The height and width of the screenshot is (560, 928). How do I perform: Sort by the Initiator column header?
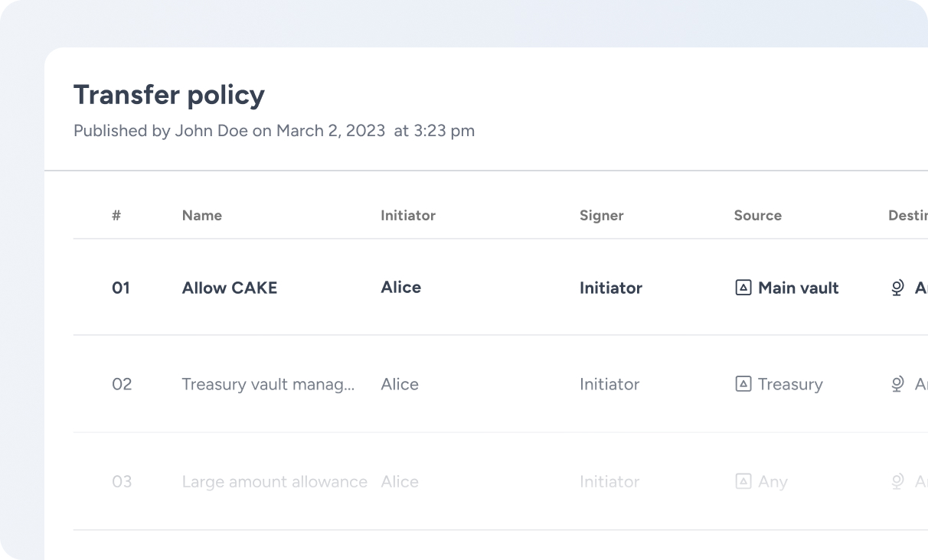[x=408, y=216]
